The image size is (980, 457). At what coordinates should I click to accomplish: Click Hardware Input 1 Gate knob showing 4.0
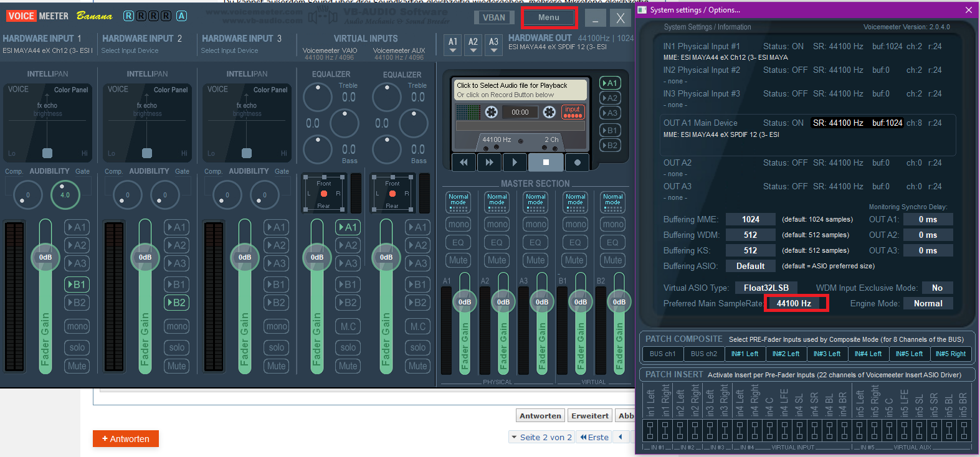click(x=65, y=195)
